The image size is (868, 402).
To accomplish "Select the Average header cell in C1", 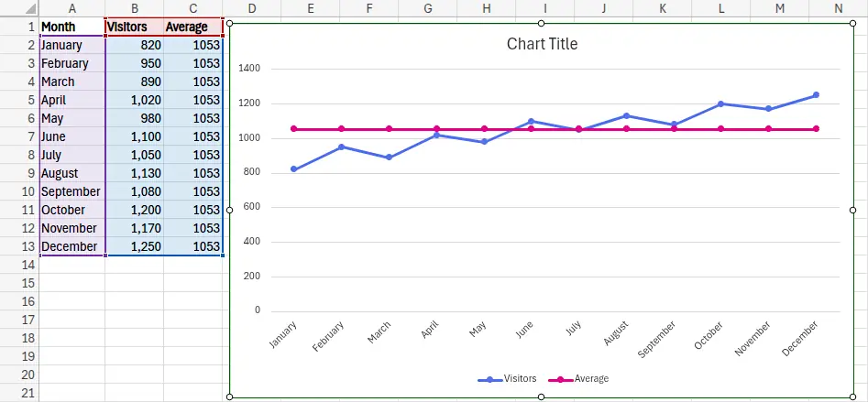I will pos(193,27).
